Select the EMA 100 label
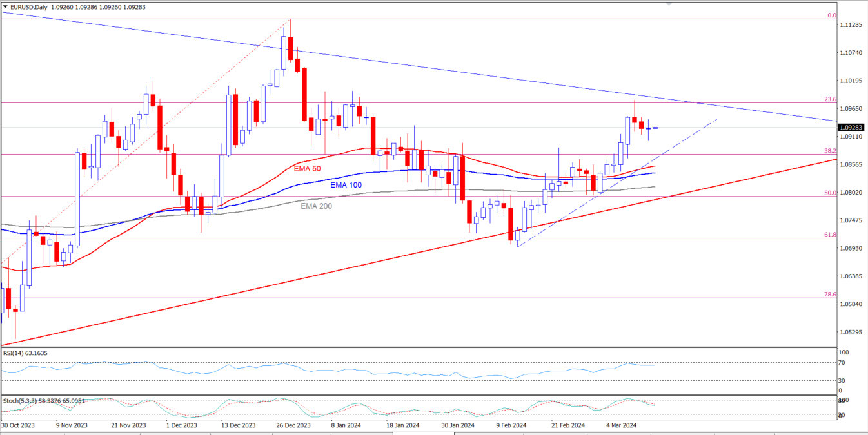 346,184
